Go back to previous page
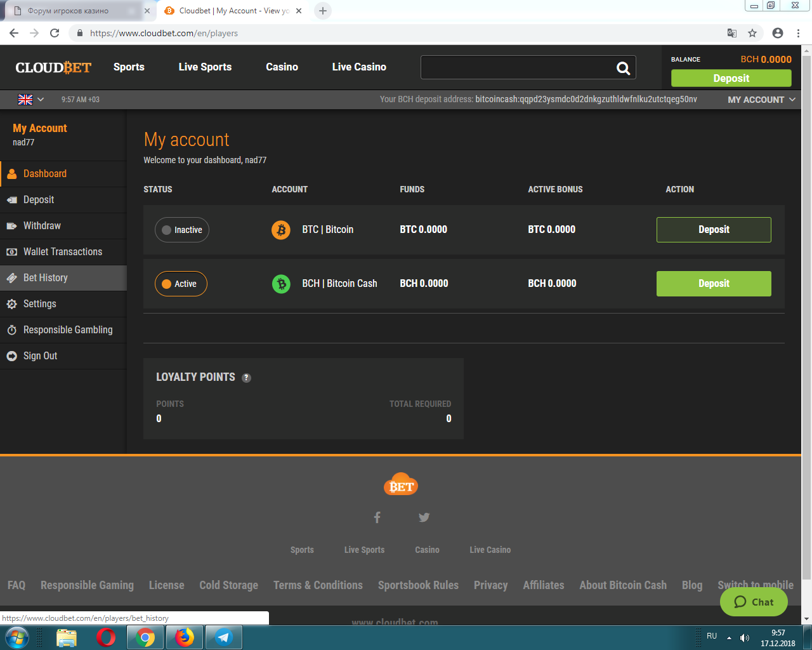Screen dimensions: 812x650 pos(14,33)
